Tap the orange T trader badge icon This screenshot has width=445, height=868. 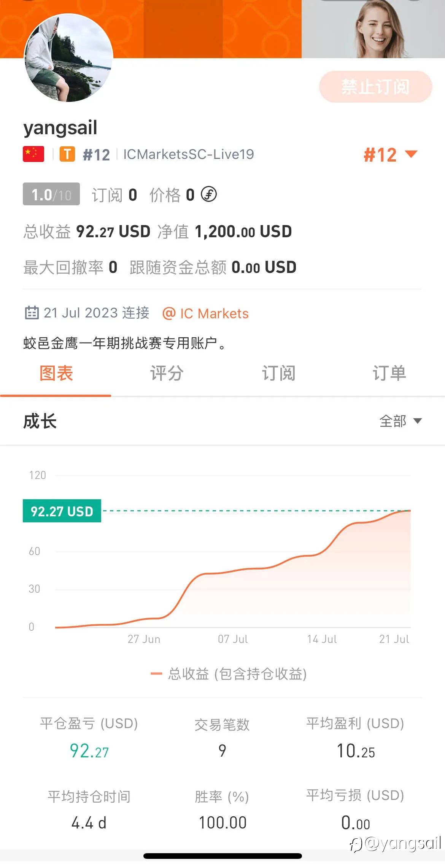(67, 154)
